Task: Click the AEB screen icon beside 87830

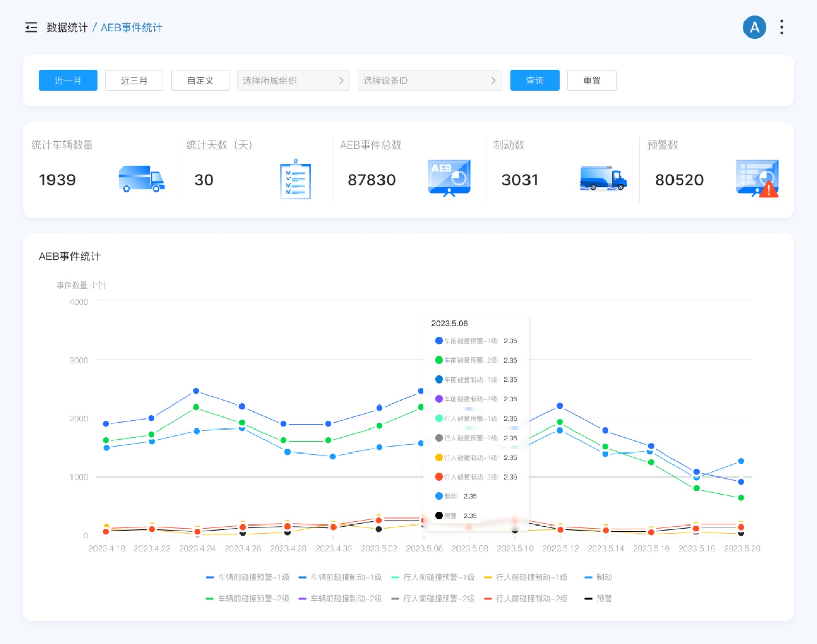Action: (449, 178)
